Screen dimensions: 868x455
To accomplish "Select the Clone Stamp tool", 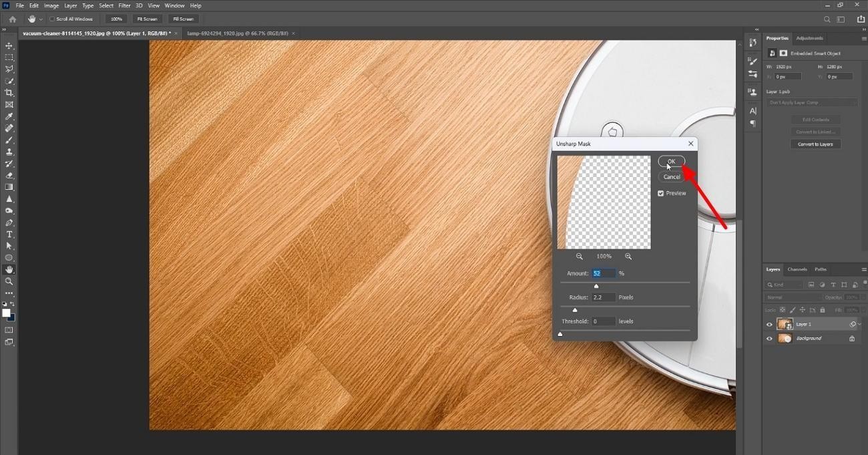I will pyautogui.click(x=9, y=152).
